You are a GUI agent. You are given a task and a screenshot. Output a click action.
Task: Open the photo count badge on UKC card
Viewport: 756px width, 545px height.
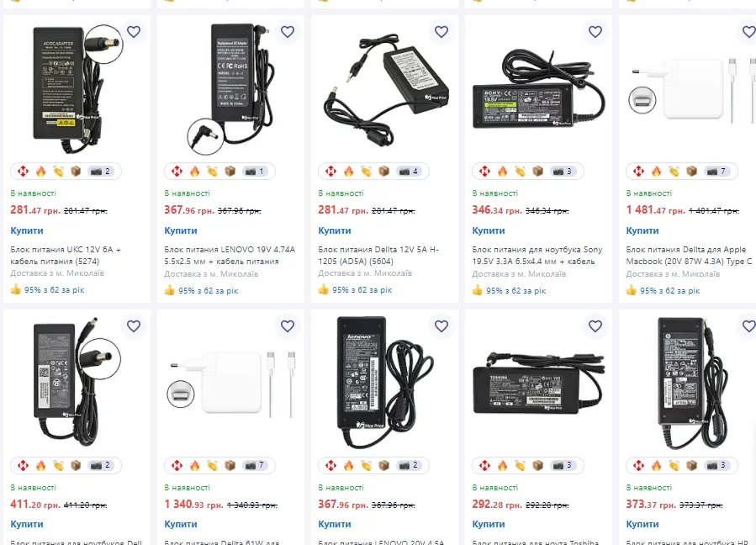100,172
